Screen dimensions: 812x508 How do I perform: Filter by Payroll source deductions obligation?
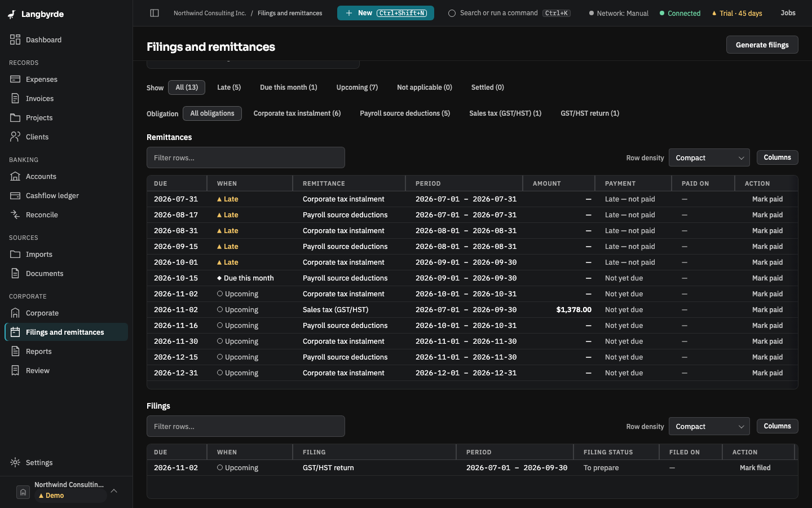pyautogui.click(x=405, y=113)
